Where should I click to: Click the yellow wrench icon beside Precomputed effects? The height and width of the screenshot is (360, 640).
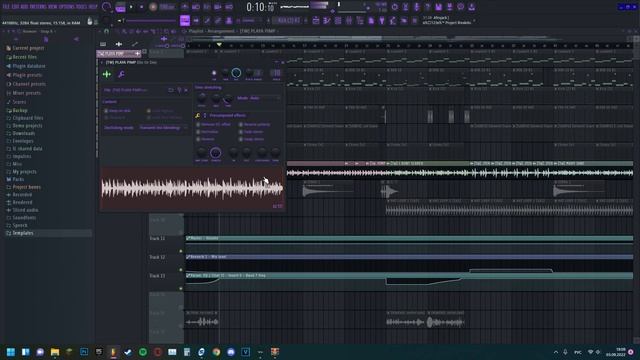click(x=198, y=116)
